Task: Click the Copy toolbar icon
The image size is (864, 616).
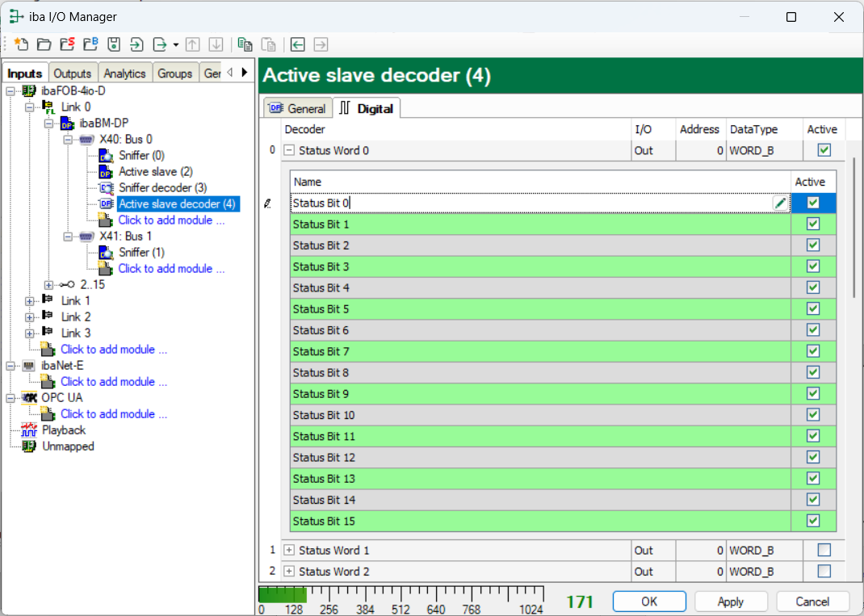Action: click(x=245, y=44)
